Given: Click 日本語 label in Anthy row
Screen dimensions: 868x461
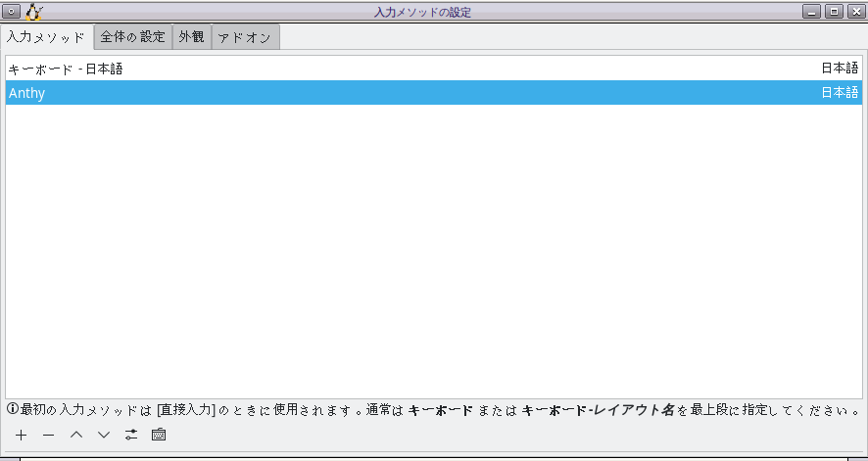Looking at the screenshot, I should pos(840,92).
